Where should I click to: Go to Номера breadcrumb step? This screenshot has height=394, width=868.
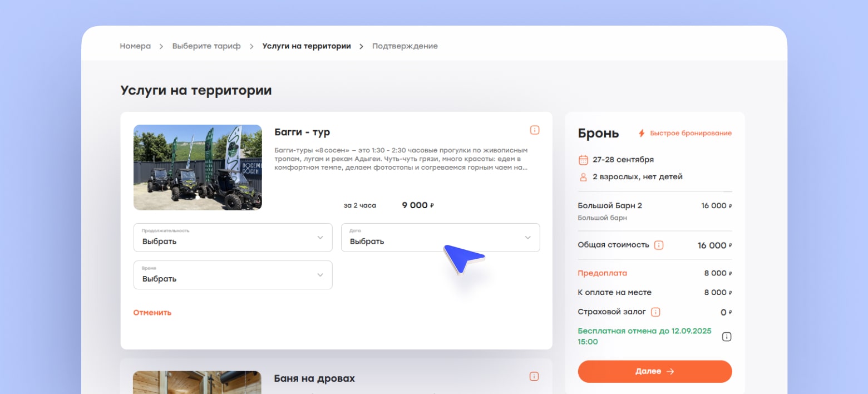pos(135,46)
